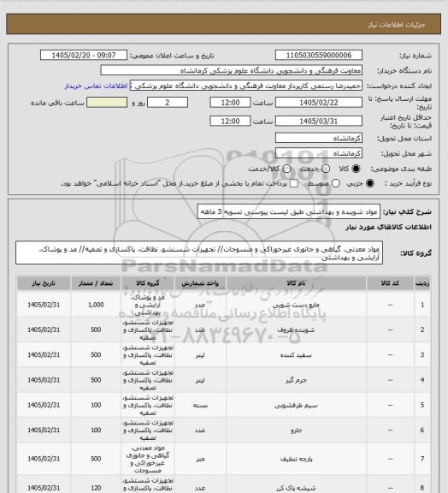Click the پارچه تنظیف item name
The height and width of the screenshot is (493, 448).
click(296, 459)
